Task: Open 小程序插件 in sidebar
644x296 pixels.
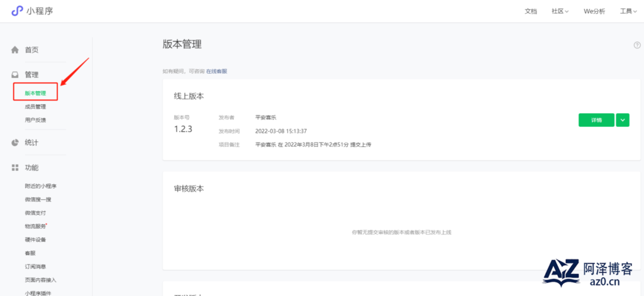Action: (x=38, y=293)
